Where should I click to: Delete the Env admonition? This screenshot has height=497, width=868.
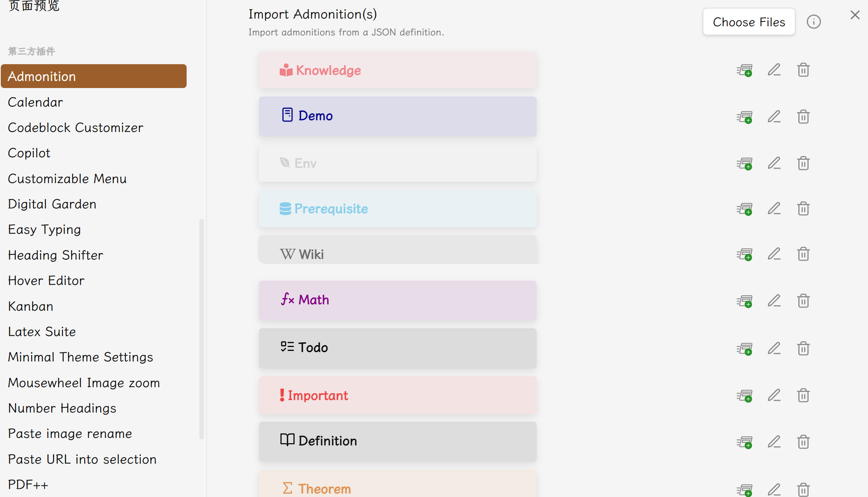tap(803, 163)
